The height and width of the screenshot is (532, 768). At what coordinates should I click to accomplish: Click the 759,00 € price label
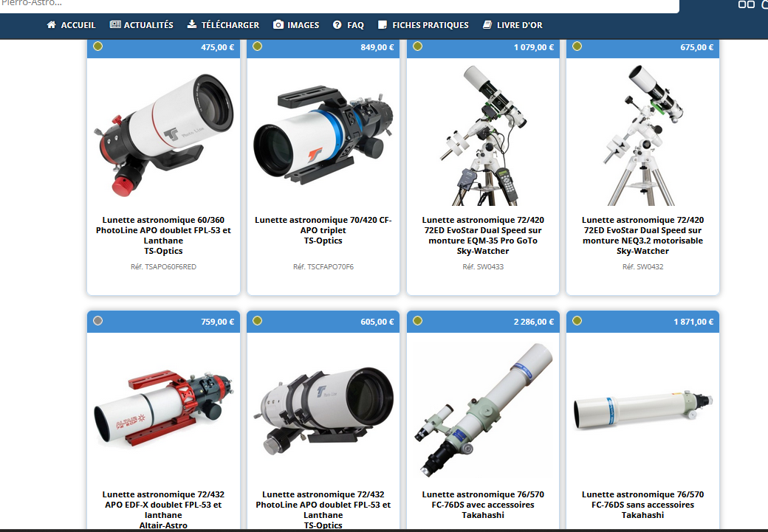pyautogui.click(x=217, y=322)
